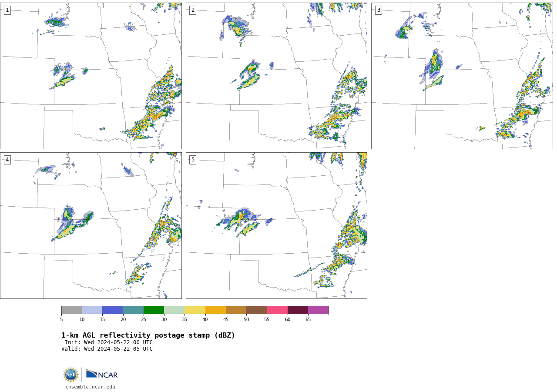Click the colorbar tick label 65

pyautogui.click(x=308, y=319)
